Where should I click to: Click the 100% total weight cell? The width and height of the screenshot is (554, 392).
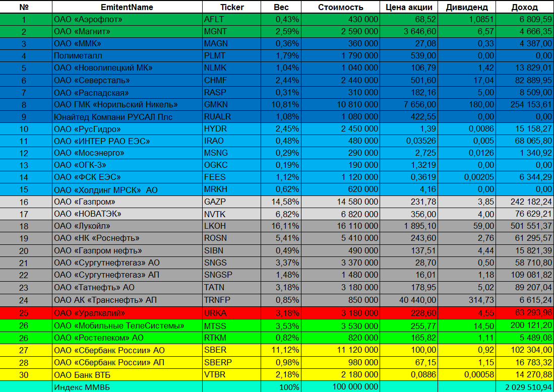pos(281,386)
